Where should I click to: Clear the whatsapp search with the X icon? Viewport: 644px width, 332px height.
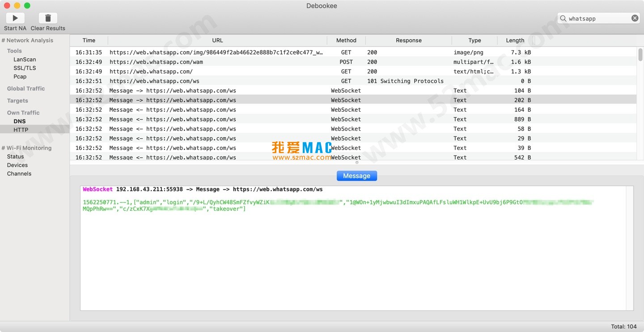click(635, 18)
